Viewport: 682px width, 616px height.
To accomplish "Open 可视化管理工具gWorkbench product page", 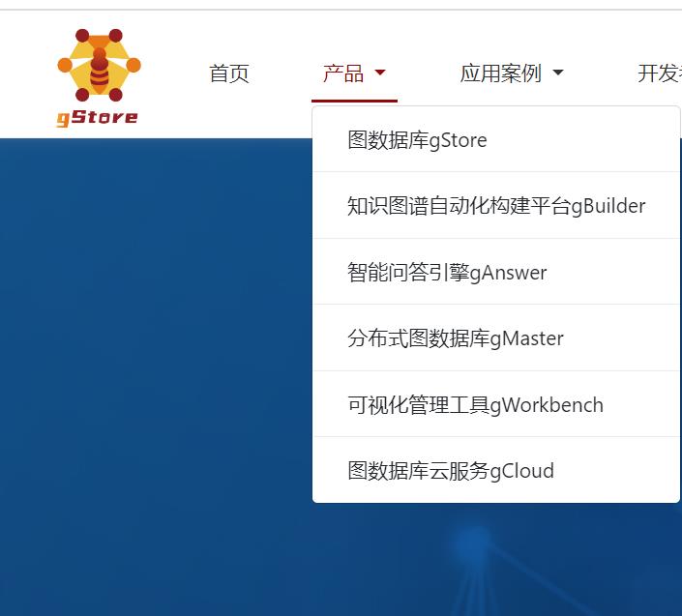I will coord(496,405).
